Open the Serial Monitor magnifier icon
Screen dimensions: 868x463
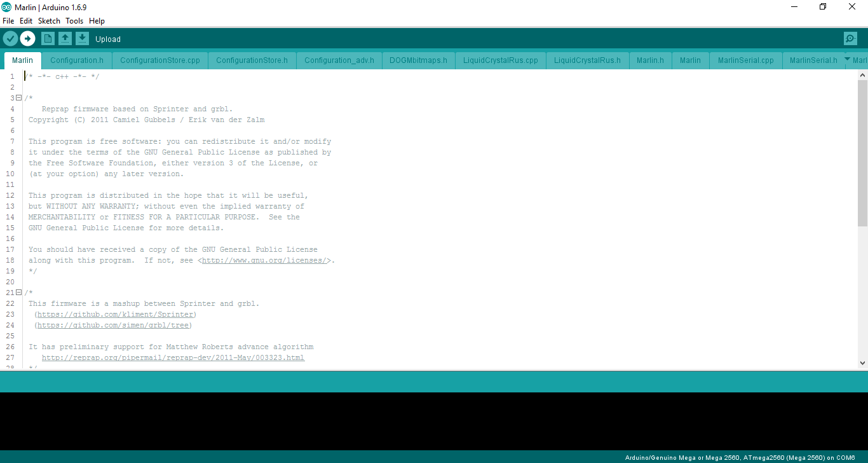850,39
